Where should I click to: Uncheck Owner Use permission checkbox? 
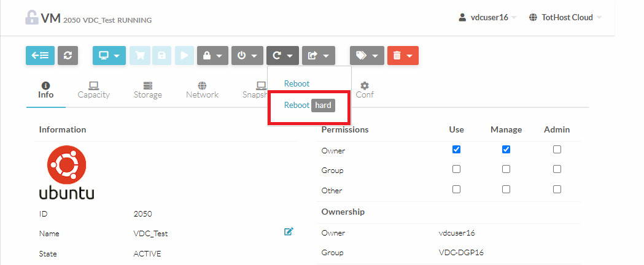(456, 149)
